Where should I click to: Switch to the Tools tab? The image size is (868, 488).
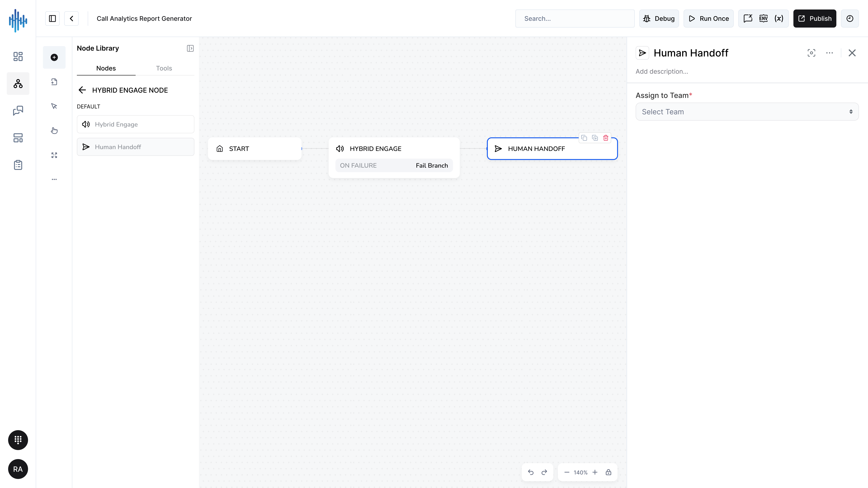coord(164,68)
